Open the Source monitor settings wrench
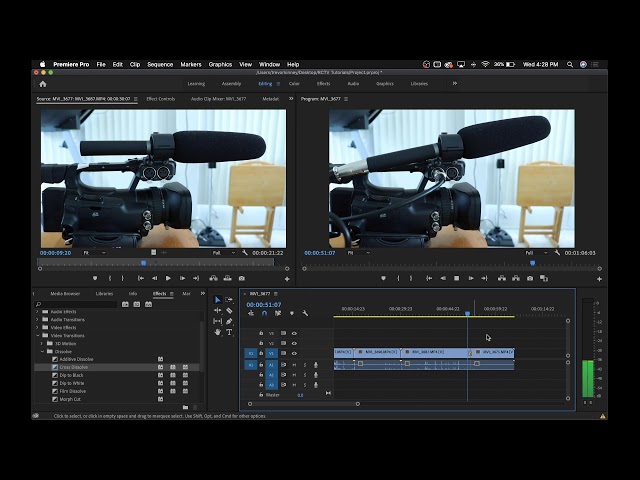The height and width of the screenshot is (480, 640). coord(244,253)
